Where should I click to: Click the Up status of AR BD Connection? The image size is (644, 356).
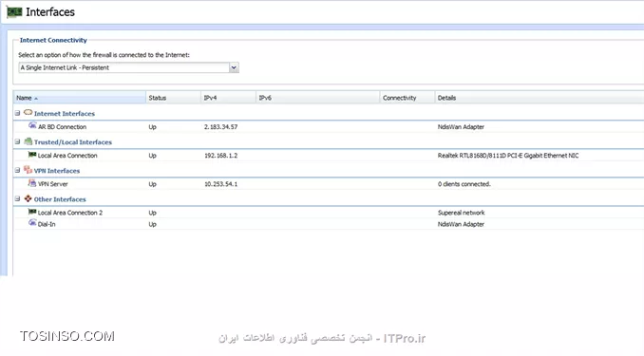point(152,127)
